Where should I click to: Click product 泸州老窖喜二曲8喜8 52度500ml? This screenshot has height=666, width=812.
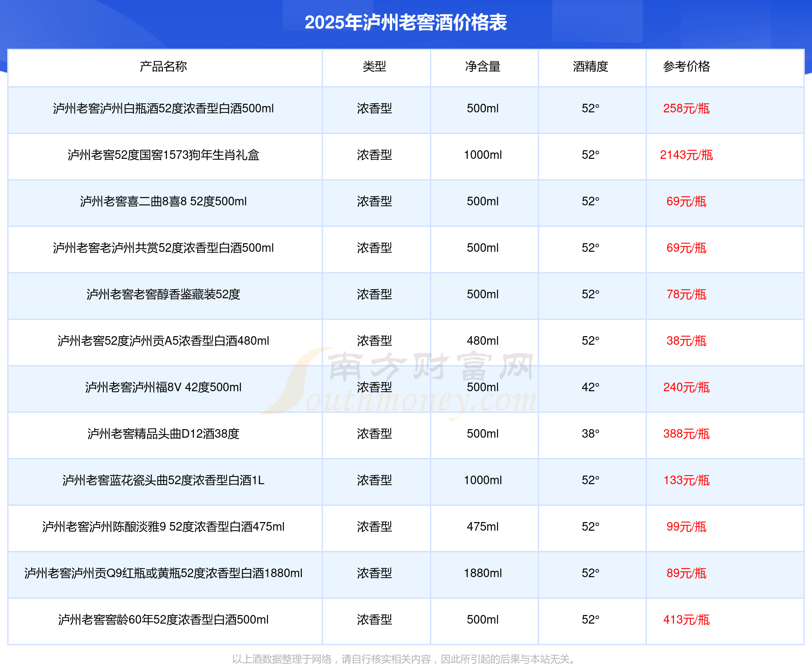163,202
